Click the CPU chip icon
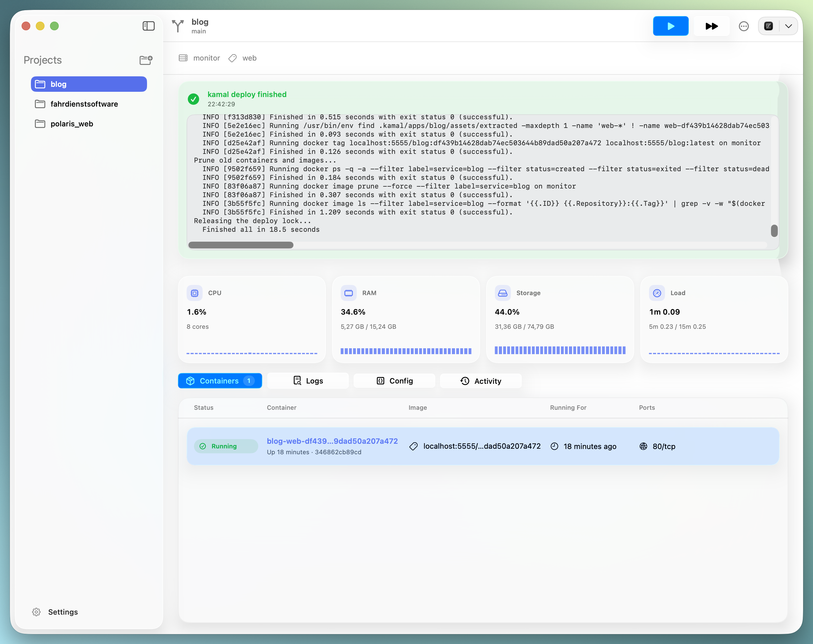 click(x=195, y=293)
